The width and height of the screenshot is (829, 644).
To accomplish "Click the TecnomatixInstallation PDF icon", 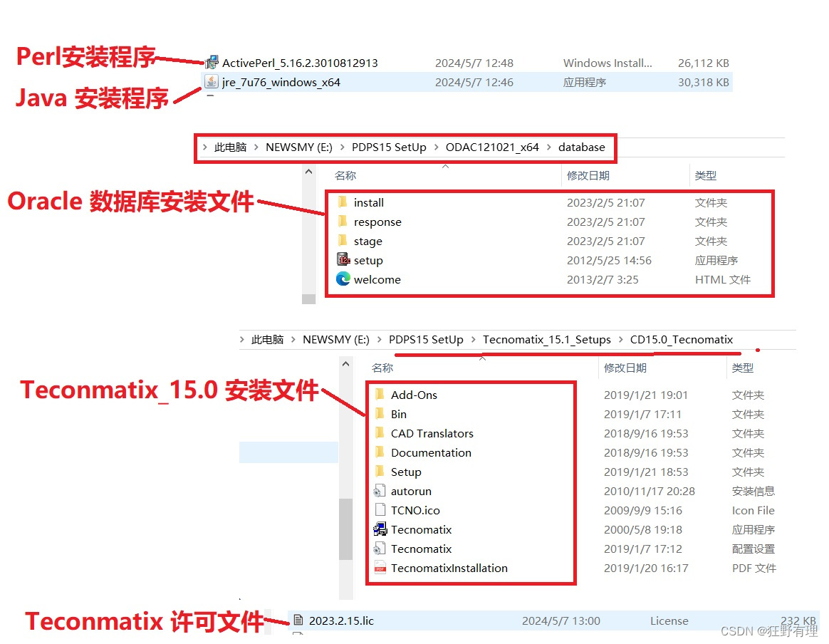I will (x=380, y=567).
